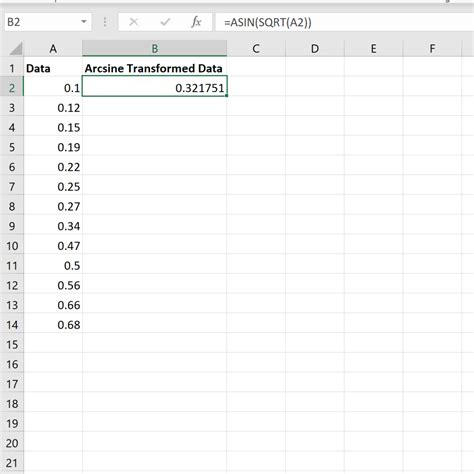Cancel the formula entry with the X icon
The image size is (474, 474).
134,22
